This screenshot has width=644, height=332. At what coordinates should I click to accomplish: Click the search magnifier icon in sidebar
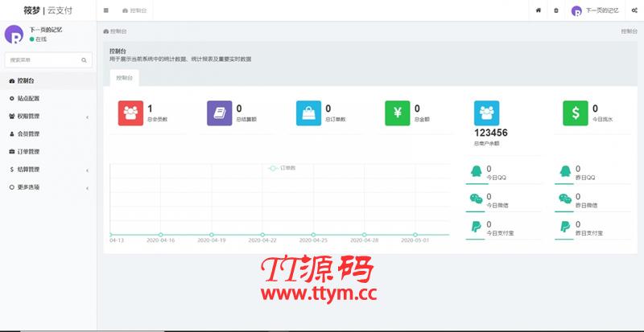[x=84, y=60]
